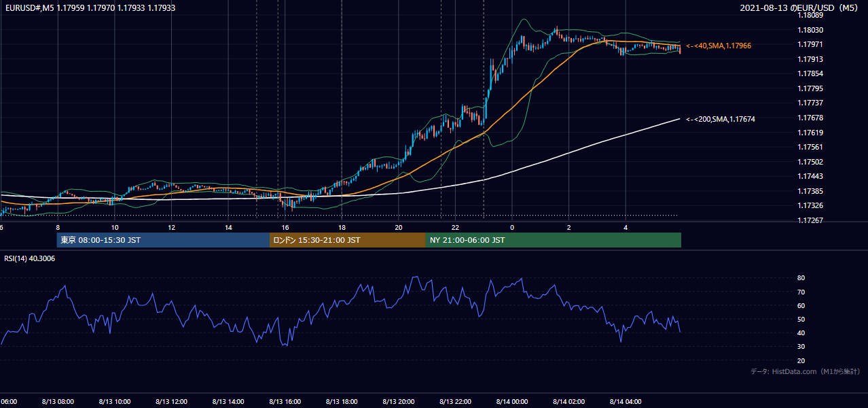Click the HistData.com data source credit

(x=806, y=371)
